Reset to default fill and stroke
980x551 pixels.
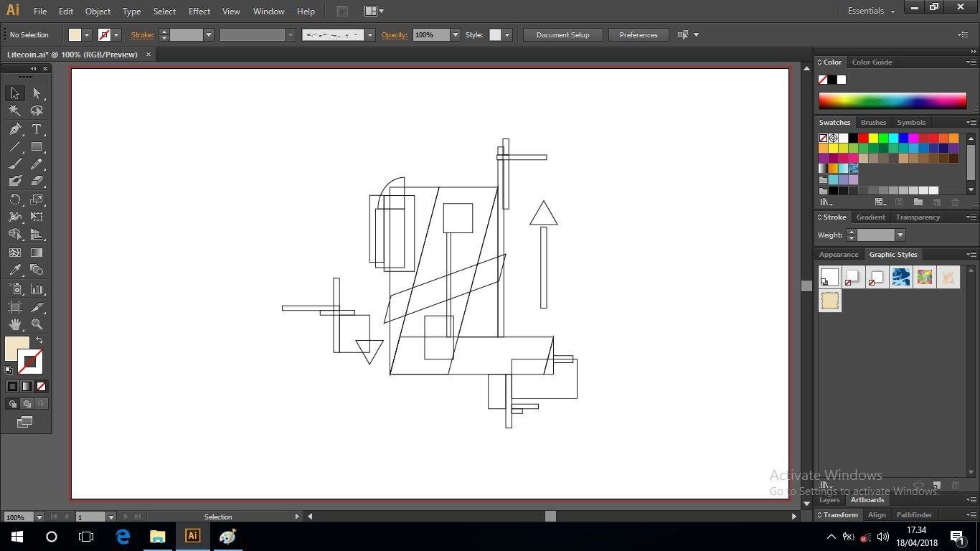tap(9, 370)
